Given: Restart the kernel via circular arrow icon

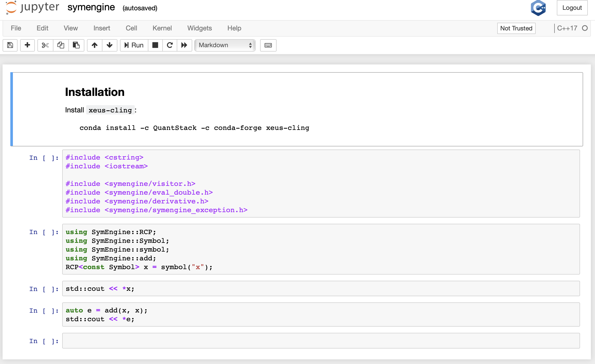Looking at the screenshot, I should click(x=170, y=45).
